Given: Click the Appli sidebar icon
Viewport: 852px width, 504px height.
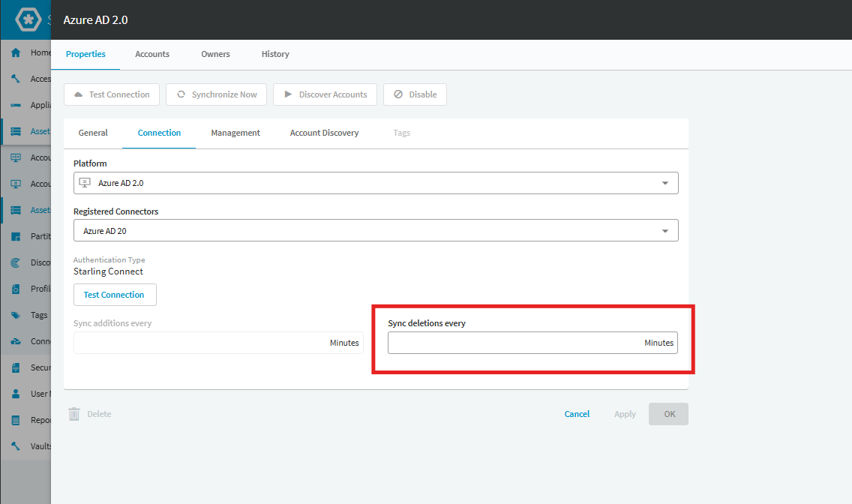Looking at the screenshot, I should click(16, 105).
